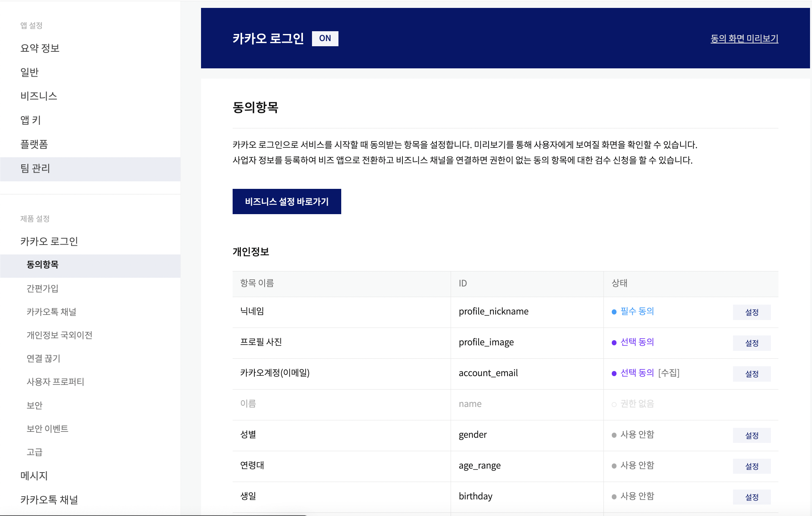This screenshot has height=516, width=812.
Task: Click 권한 없음 status of name row
Action: point(633,404)
